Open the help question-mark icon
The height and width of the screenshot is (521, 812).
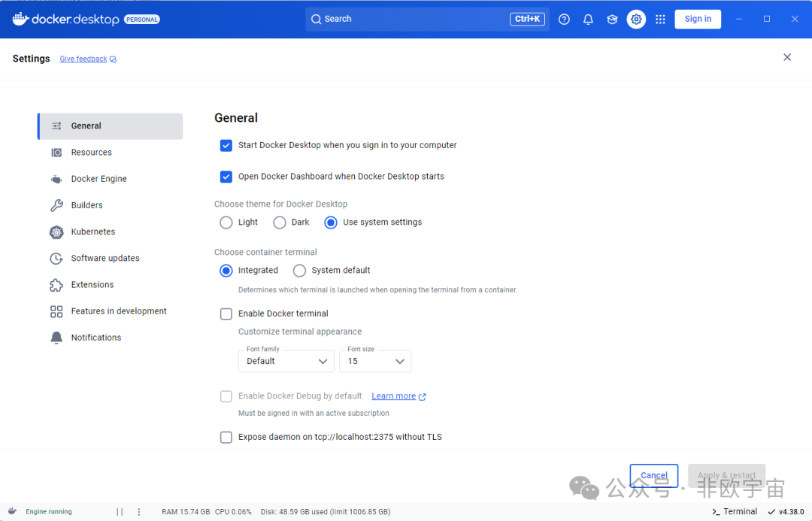coord(564,19)
